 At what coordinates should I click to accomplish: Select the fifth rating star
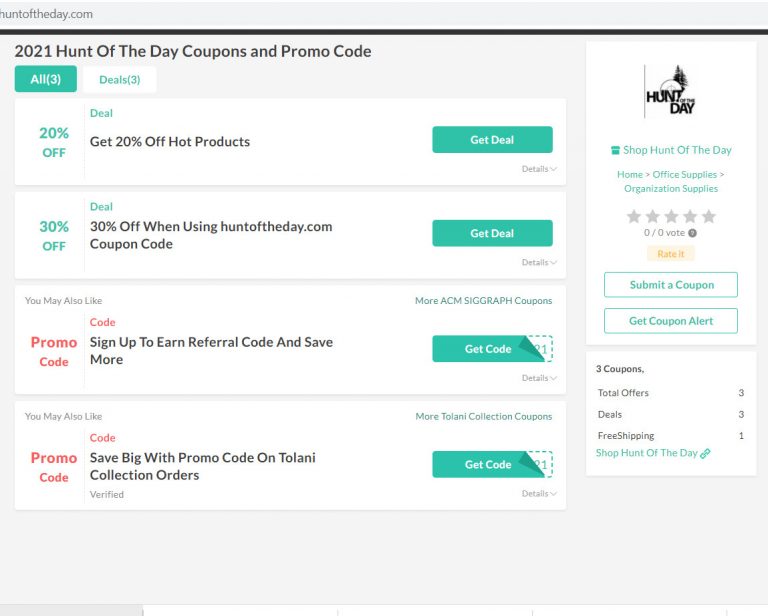click(x=709, y=216)
